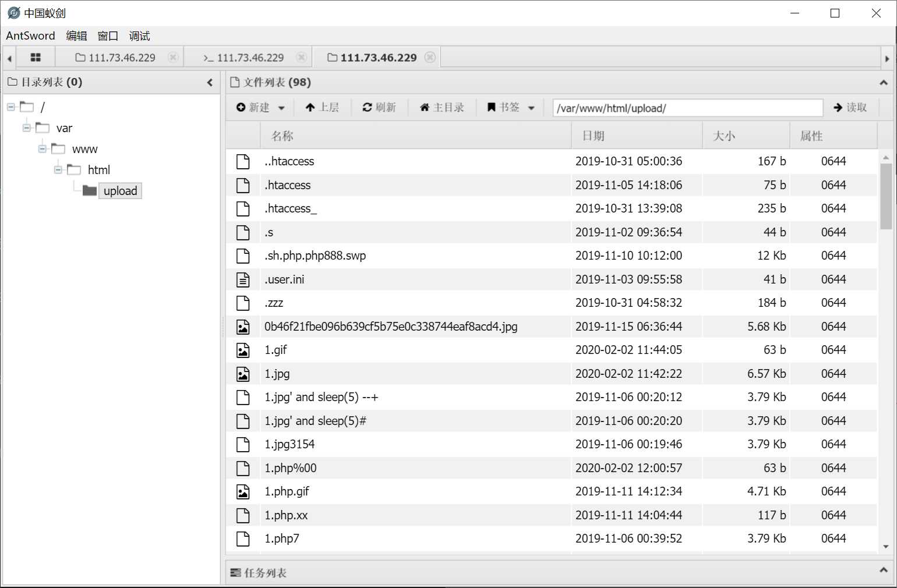Screen dimensions: 897x588
Task: Click the file icon of .htaccess
Action: point(243,185)
